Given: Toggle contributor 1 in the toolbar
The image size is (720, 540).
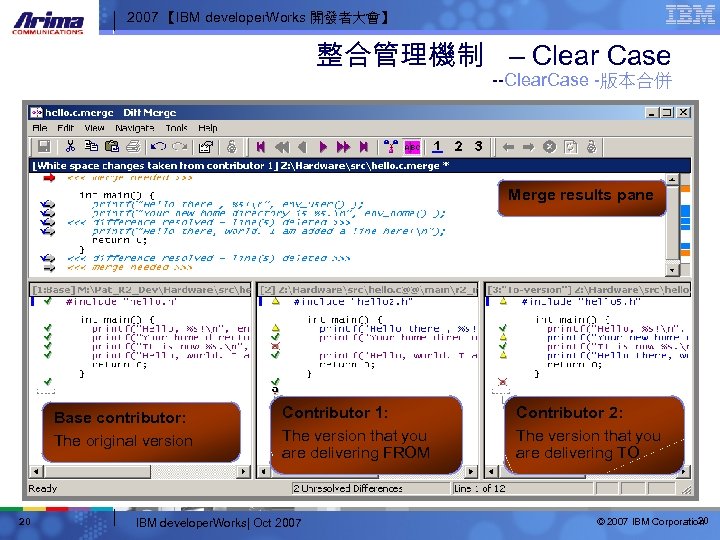Looking at the screenshot, I should pos(437,146).
